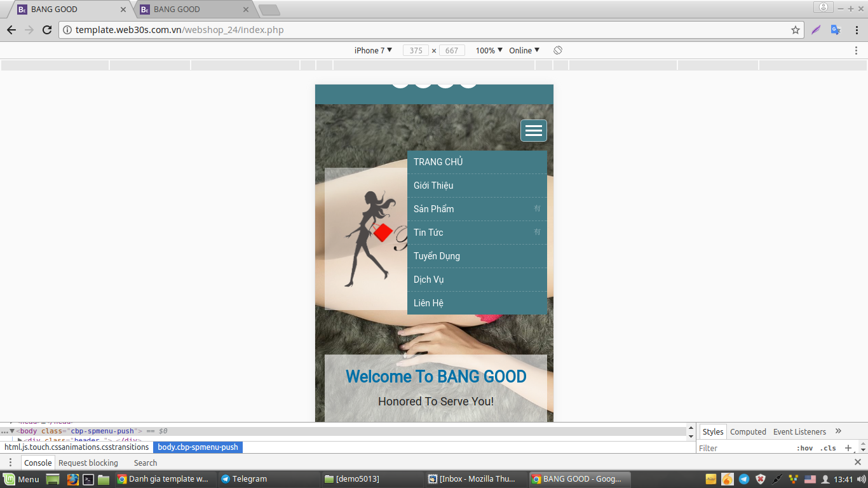Switch to the Inbox Mozilla Thunderbird taskbar window
The width and height of the screenshot is (868, 488).
(x=475, y=479)
